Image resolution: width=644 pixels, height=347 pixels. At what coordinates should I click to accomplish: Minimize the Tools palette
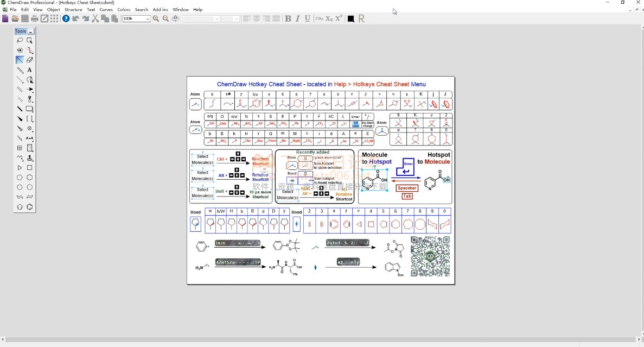coord(31,31)
